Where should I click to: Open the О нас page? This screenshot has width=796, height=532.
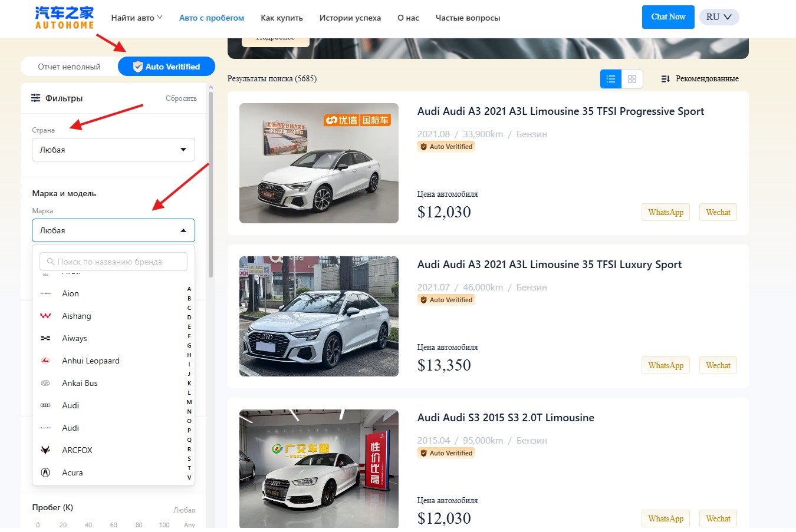coord(408,18)
